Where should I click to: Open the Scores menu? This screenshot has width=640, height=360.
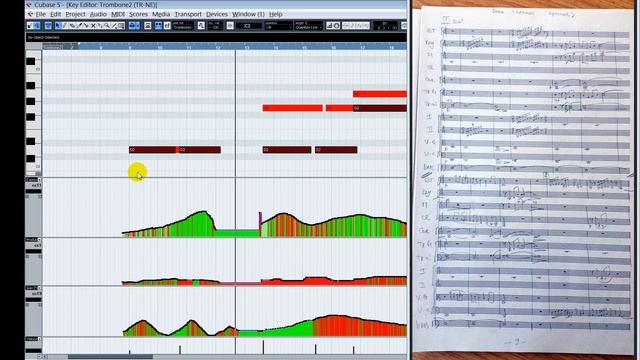(138, 14)
